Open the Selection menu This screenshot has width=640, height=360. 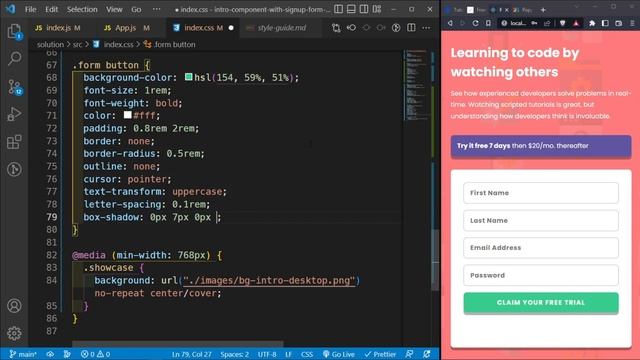click(x=82, y=9)
